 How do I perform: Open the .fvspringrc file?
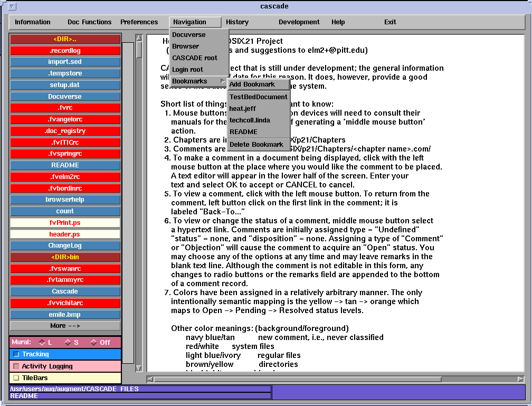tap(65, 154)
